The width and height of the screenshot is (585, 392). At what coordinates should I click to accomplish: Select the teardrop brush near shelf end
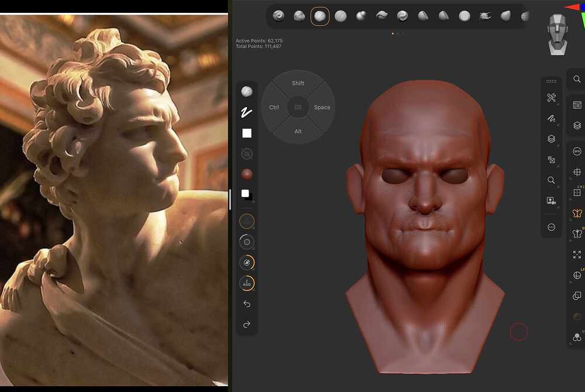point(505,16)
